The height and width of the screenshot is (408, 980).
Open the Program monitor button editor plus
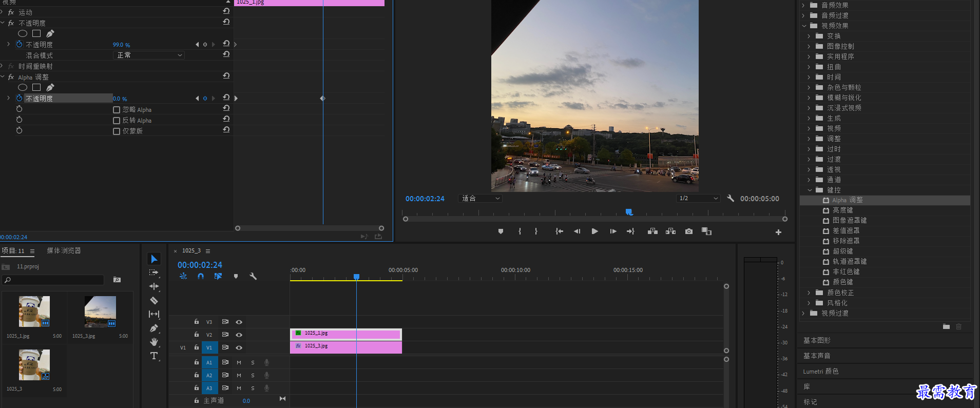[778, 232]
